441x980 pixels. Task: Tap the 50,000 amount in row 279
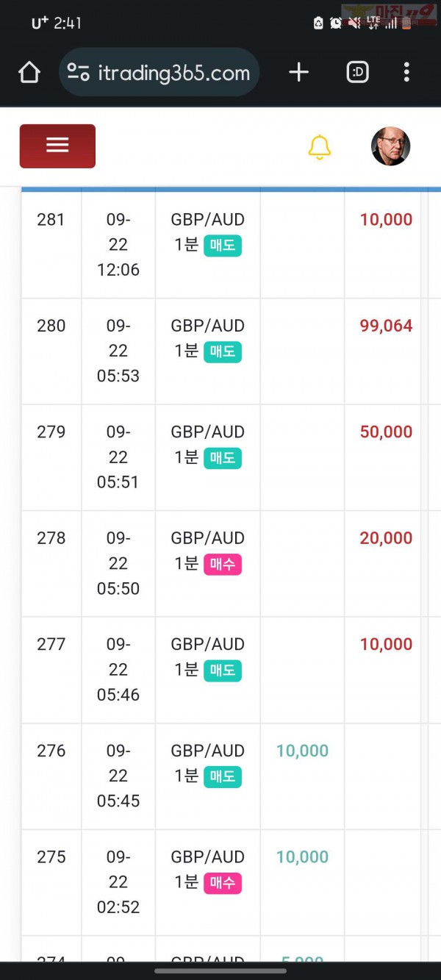click(386, 432)
